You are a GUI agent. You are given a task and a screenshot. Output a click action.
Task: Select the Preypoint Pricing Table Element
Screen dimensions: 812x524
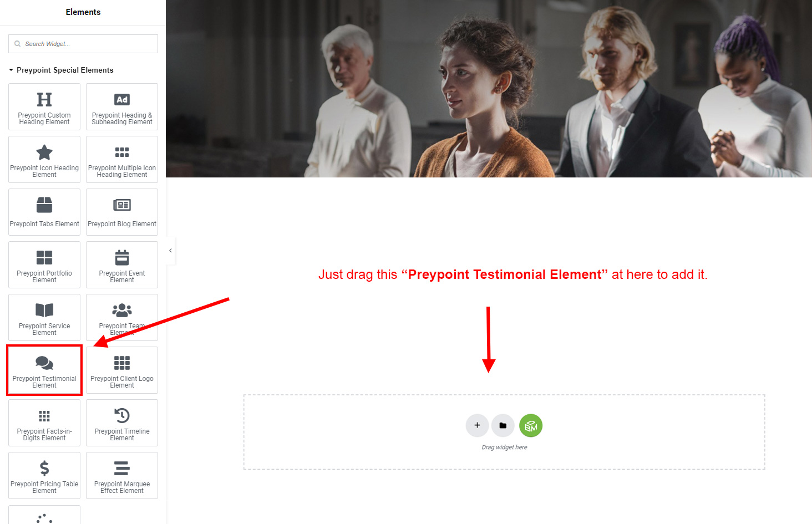[x=44, y=475]
